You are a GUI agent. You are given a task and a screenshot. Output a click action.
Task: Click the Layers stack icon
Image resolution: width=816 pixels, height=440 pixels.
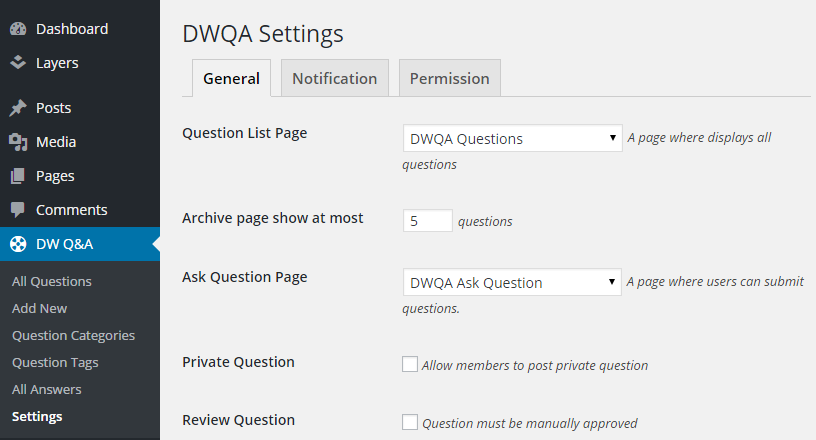click(18, 63)
